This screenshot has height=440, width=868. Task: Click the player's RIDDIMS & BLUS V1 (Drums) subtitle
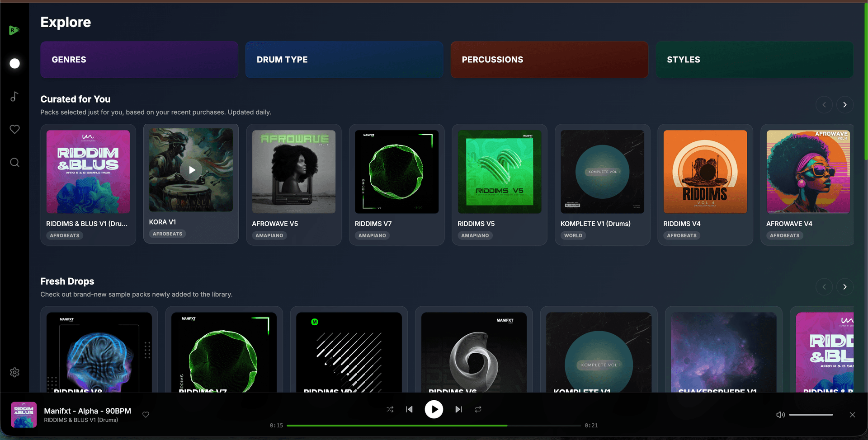(81, 420)
